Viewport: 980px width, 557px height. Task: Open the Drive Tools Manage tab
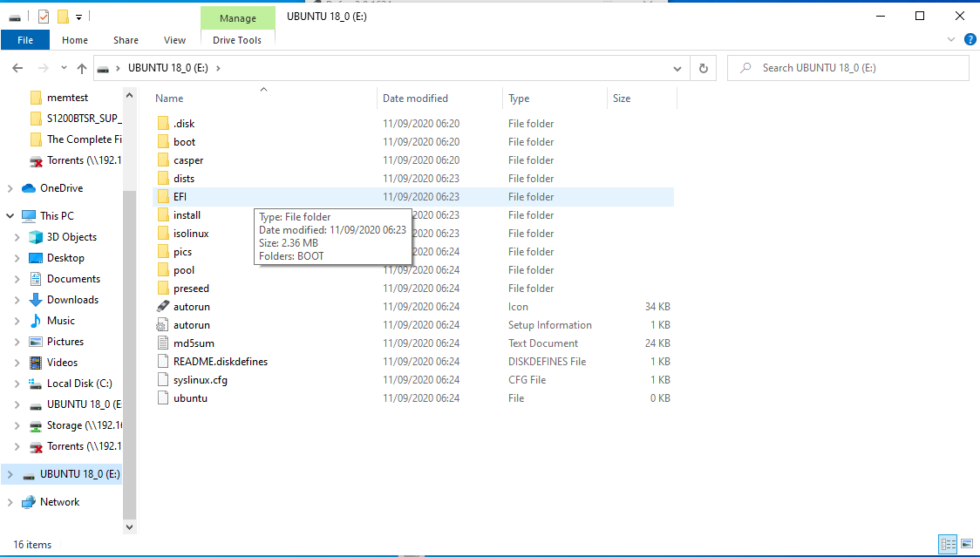[x=237, y=17]
